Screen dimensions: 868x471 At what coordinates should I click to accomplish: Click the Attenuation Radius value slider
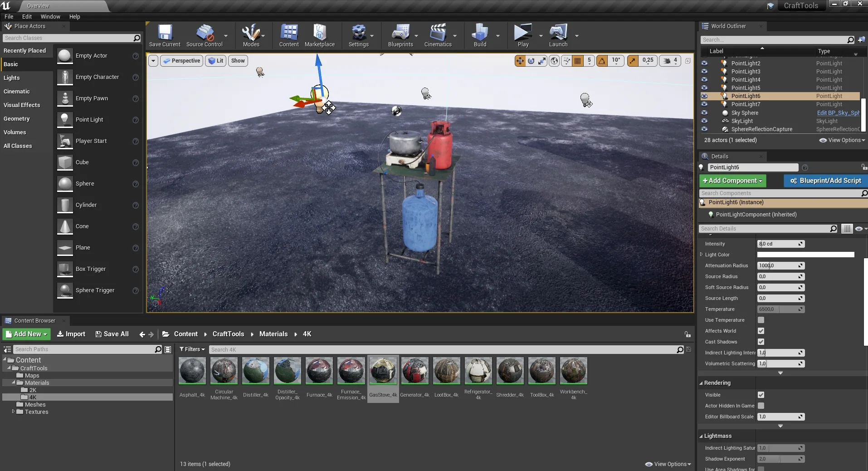(780, 266)
